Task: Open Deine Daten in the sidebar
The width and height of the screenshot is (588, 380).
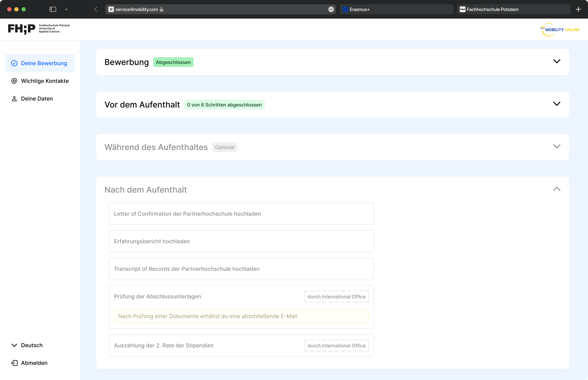Action: pos(37,99)
